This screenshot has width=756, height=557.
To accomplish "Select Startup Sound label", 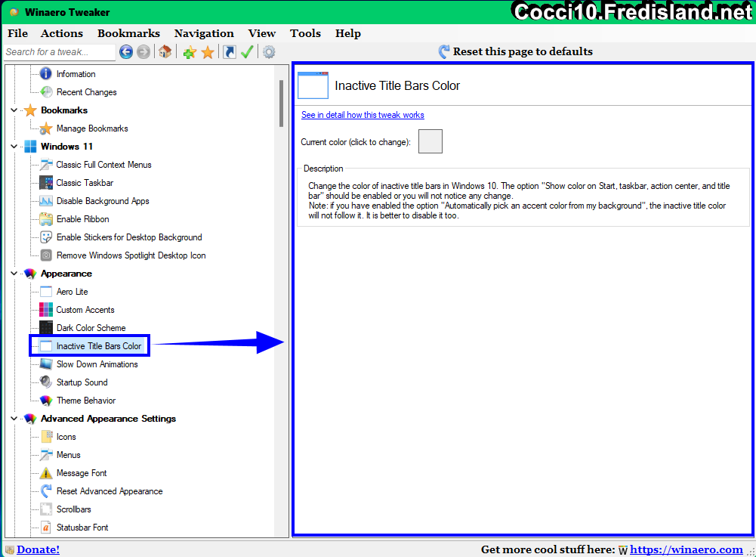I will coord(82,382).
